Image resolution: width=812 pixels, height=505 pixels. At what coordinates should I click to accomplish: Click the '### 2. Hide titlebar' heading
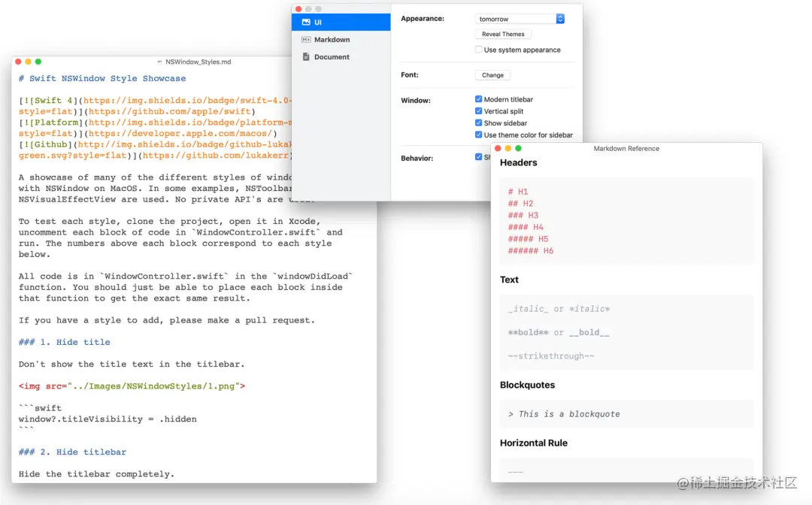(x=72, y=452)
